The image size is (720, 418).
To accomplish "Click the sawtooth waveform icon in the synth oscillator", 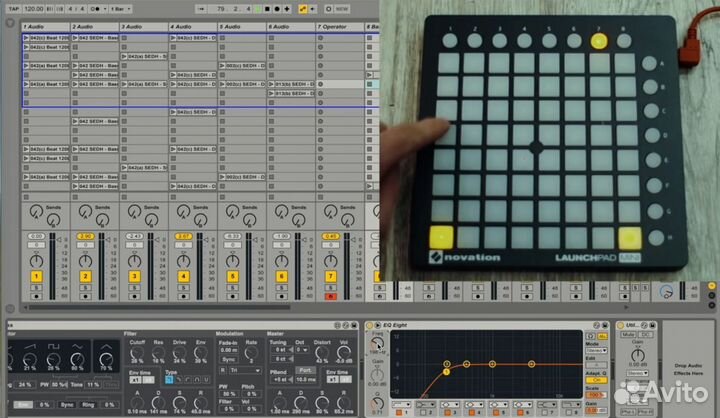I will click(x=30, y=346).
